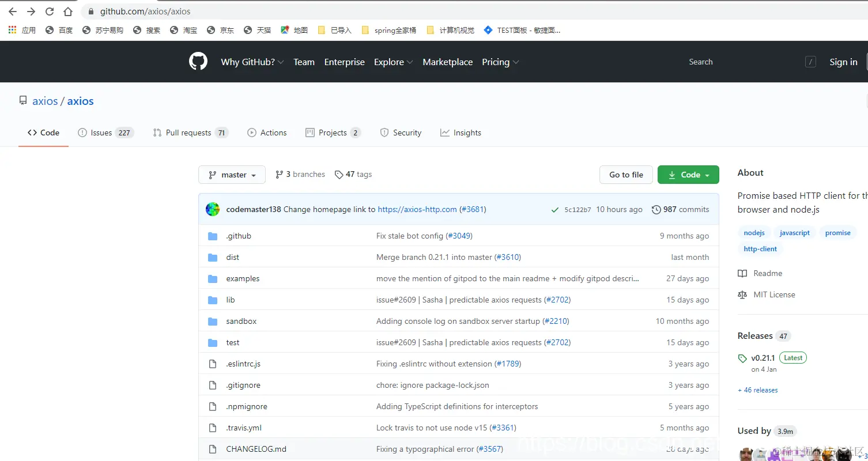Click the browser forward arrow
This screenshot has width=868, height=461.
pos(31,12)
